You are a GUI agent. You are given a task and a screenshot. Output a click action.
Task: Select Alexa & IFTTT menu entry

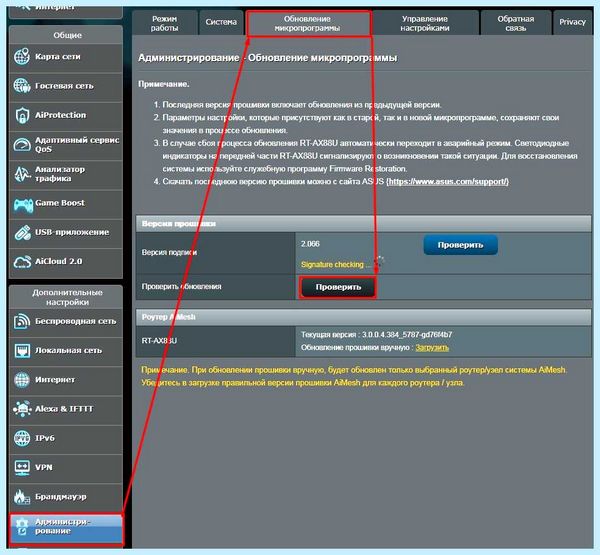pos(66,409)
